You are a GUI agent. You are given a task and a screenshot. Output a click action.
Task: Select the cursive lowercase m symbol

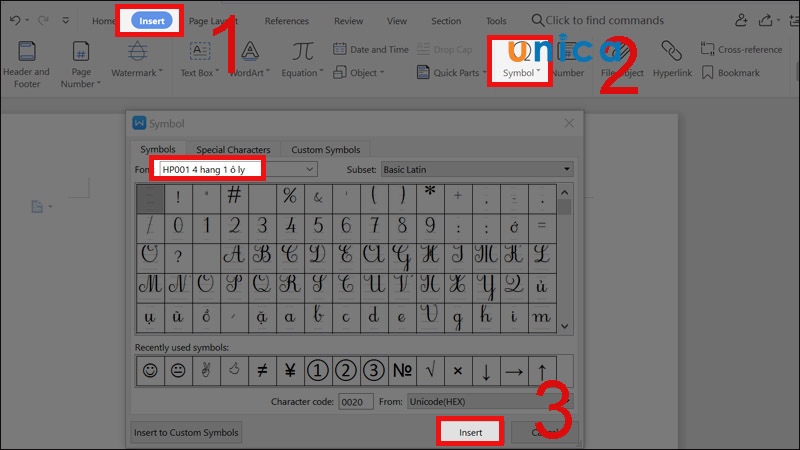tap(542, 318)
